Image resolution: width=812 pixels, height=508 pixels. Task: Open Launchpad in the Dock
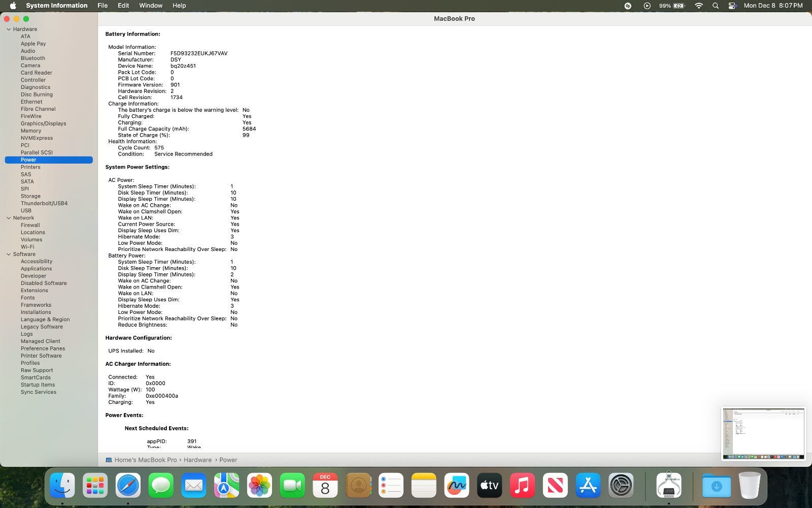(x=95, y=486)
